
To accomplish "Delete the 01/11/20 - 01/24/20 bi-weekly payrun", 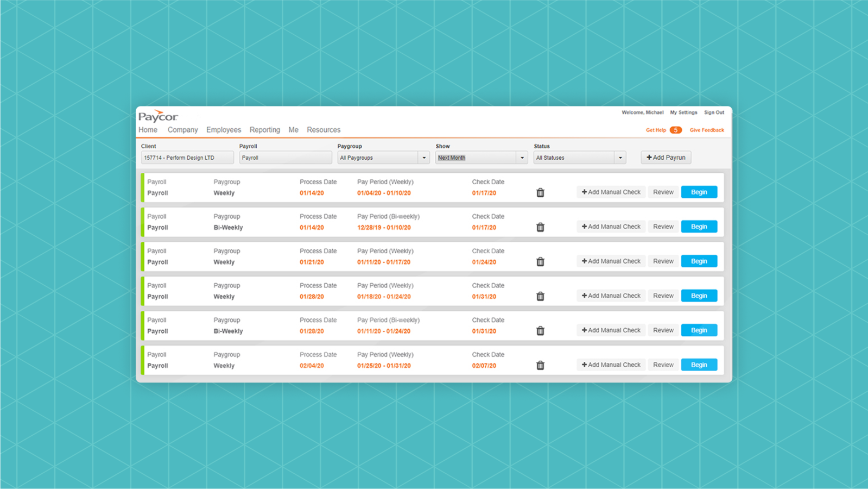I will point(540,331).
